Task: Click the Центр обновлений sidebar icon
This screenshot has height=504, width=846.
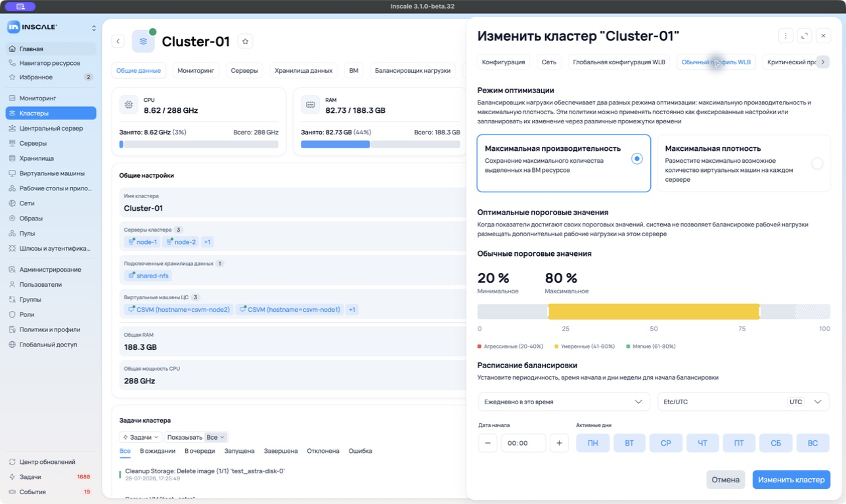Action: 12,462
